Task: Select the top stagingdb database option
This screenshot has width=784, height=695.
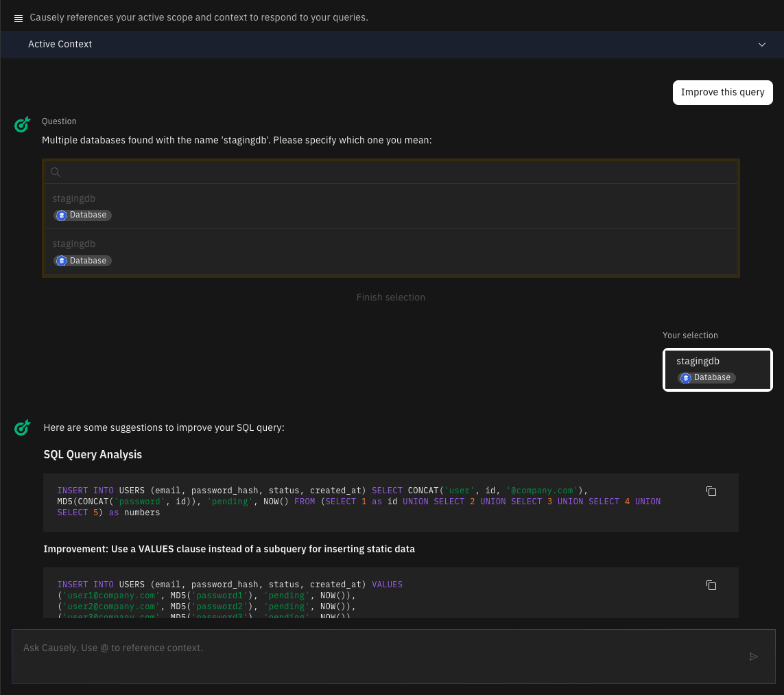Action: [x=391, y=206]
